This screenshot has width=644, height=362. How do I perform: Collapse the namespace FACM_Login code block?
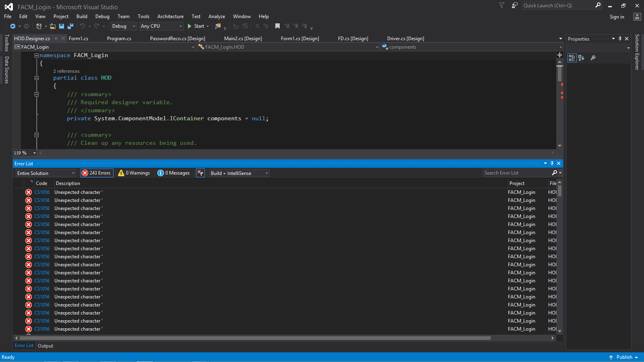pyautogui.click(x=37, y=56)
